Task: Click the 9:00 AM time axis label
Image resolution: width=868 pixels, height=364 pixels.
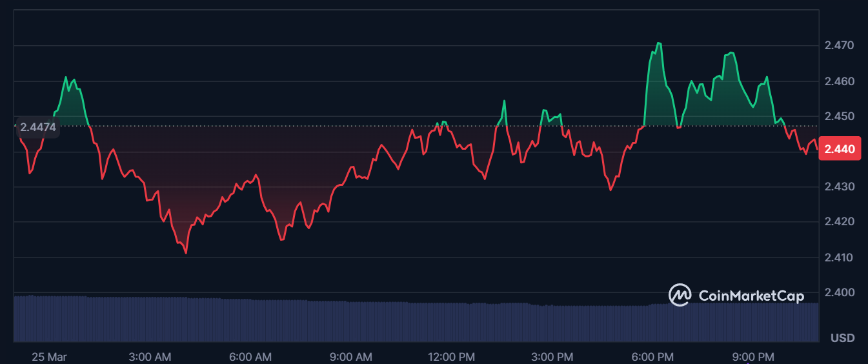Action: coord(352,356)
